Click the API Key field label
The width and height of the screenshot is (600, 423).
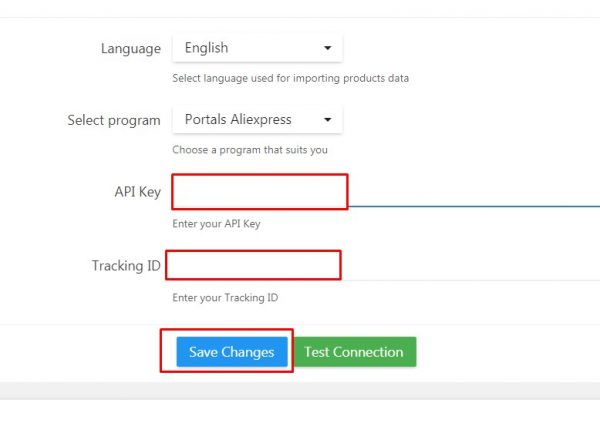click(138, 192)
